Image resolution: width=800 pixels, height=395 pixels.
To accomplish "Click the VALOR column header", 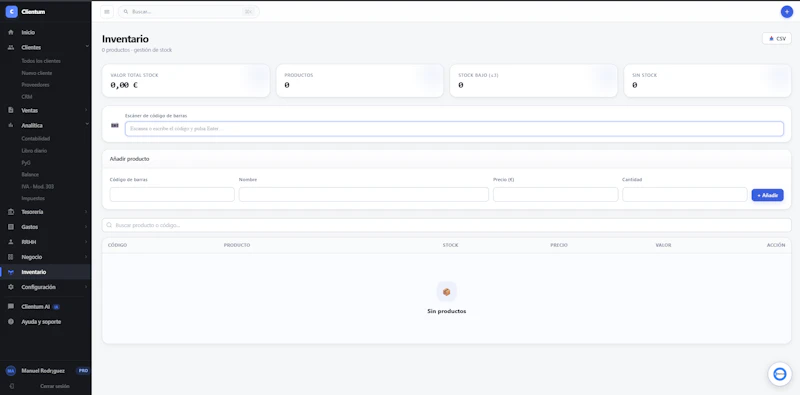I will pos(663,245).
